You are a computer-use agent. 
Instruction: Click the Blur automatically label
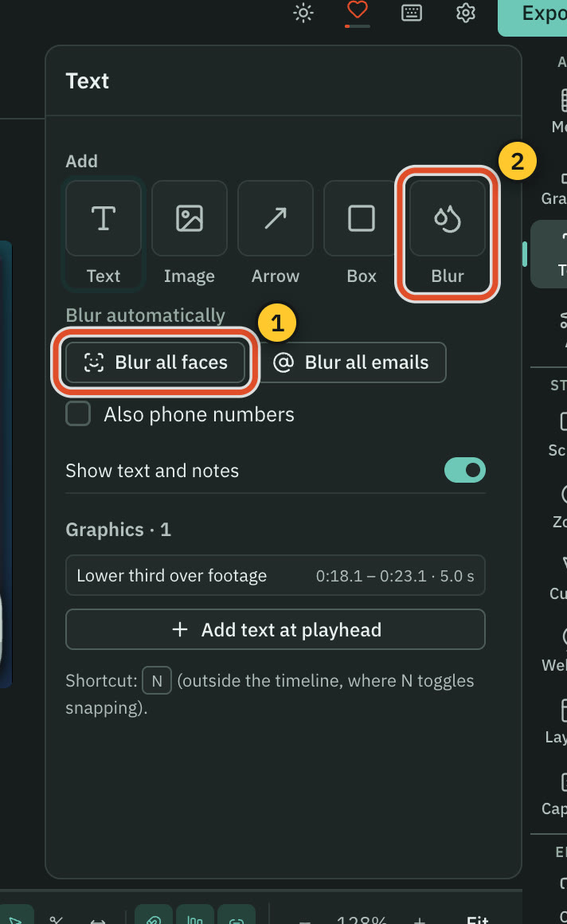[x=145, y=316]
